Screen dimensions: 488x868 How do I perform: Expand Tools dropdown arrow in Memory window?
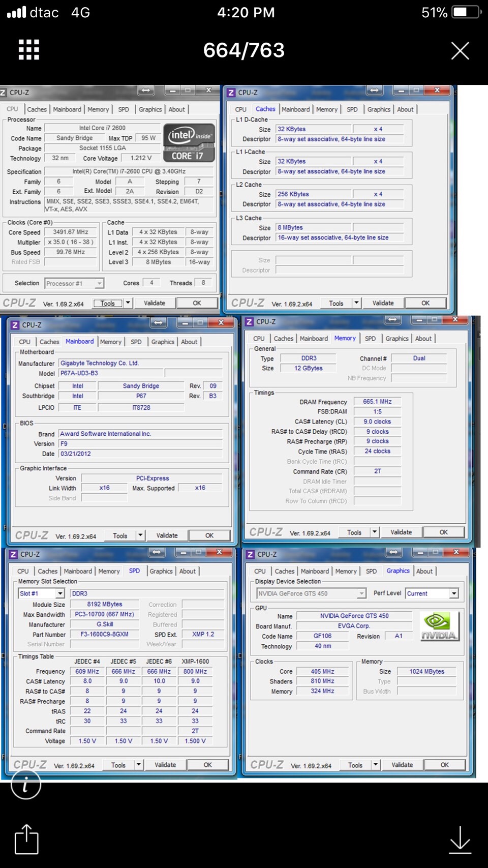tap(375, 532)
